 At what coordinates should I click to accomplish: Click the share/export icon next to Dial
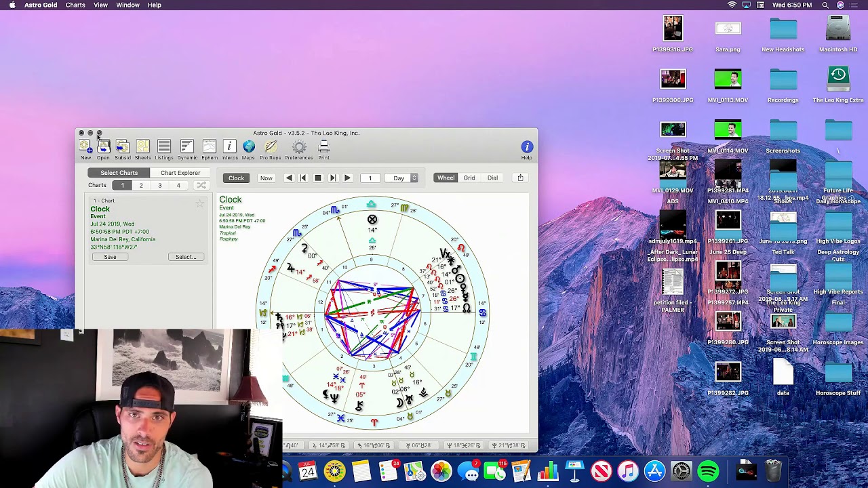[x=520, y=178]
